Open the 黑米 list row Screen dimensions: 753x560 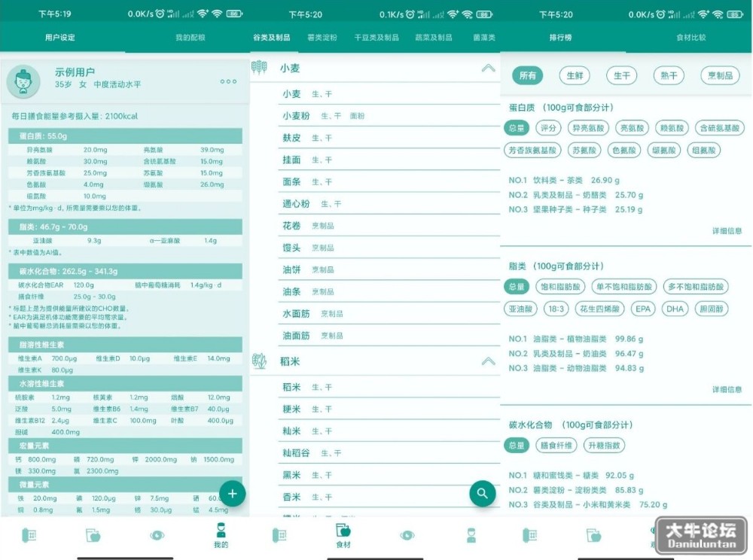[x=389, y=475]
